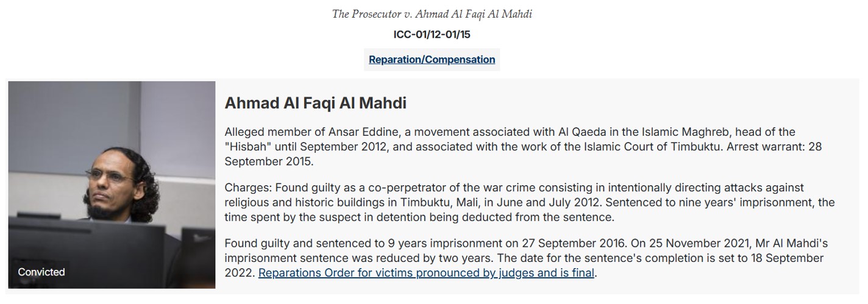Click the Convicted status label
Viewport: 868px width, 304px height.
click(x=41, y=272)
